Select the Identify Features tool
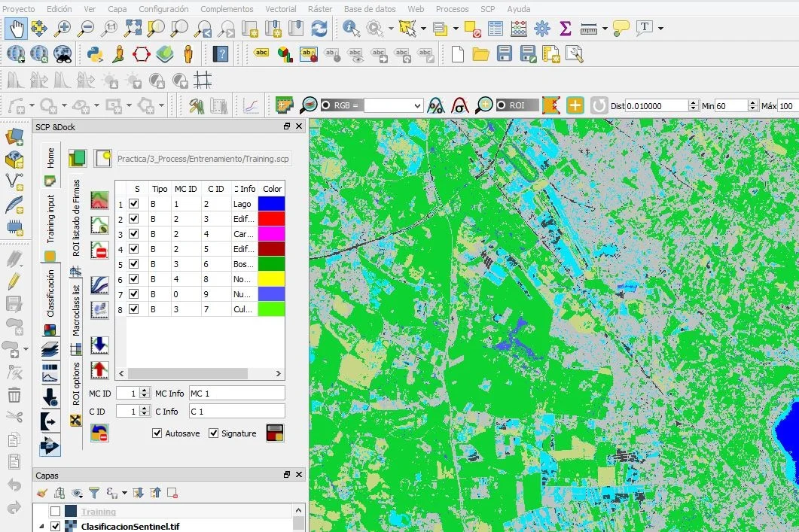The image size is (799, 532). tap(352, 29)
